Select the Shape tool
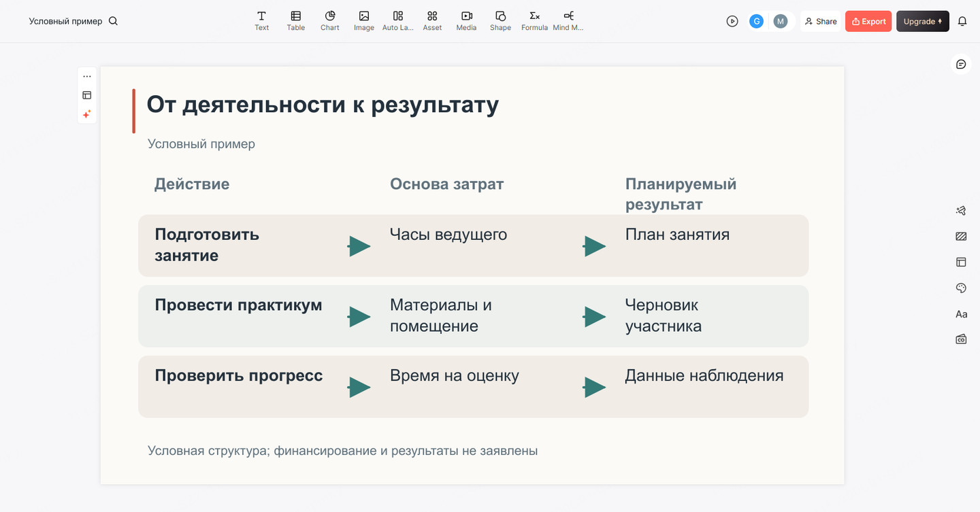The width and height of the screenshot is (980, 512). click(500, 21)
